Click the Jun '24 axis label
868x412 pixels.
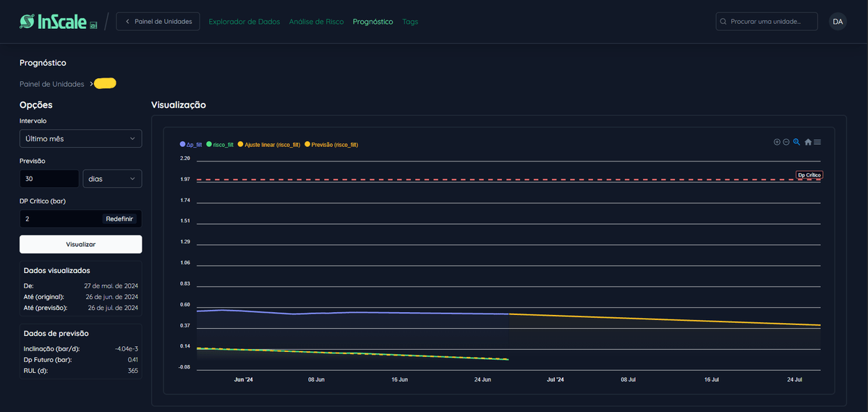pyautogui.click(x=244, y=379)
